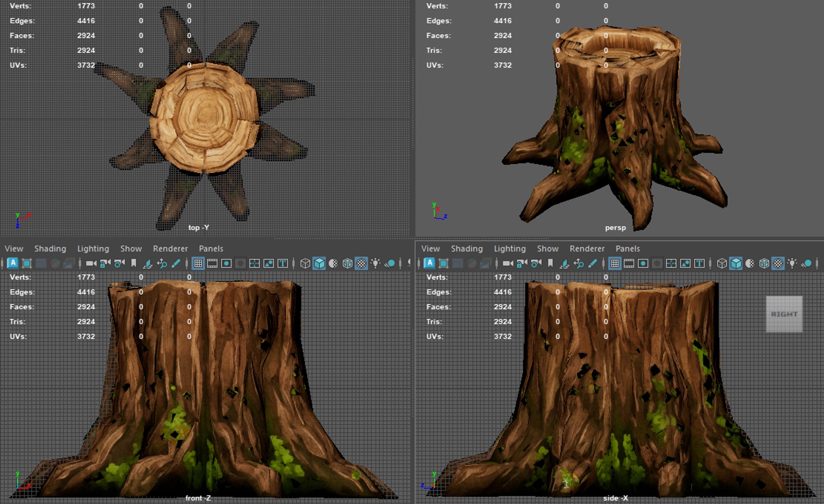Click Image Plane icon in front panel toolbar
824x504 pixels.
148,264
